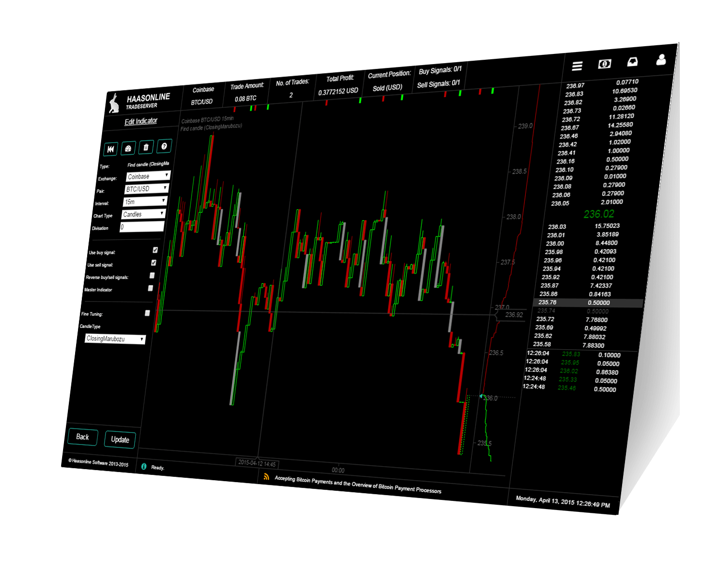
Task: Click the gauge dashboard icon button
Action: (x=128, y=148)
